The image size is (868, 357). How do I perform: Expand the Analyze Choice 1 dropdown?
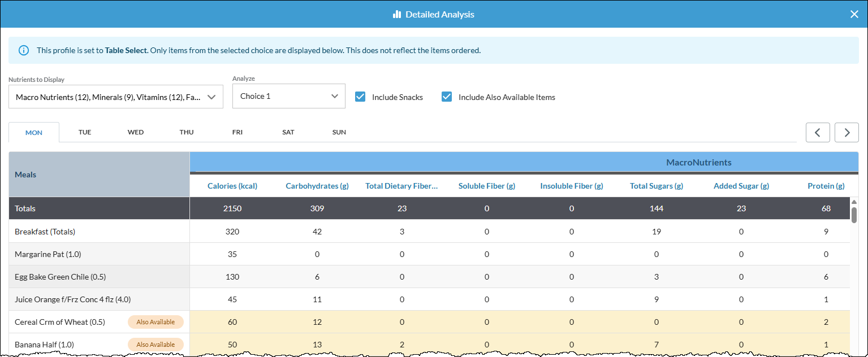coord(289,96)
